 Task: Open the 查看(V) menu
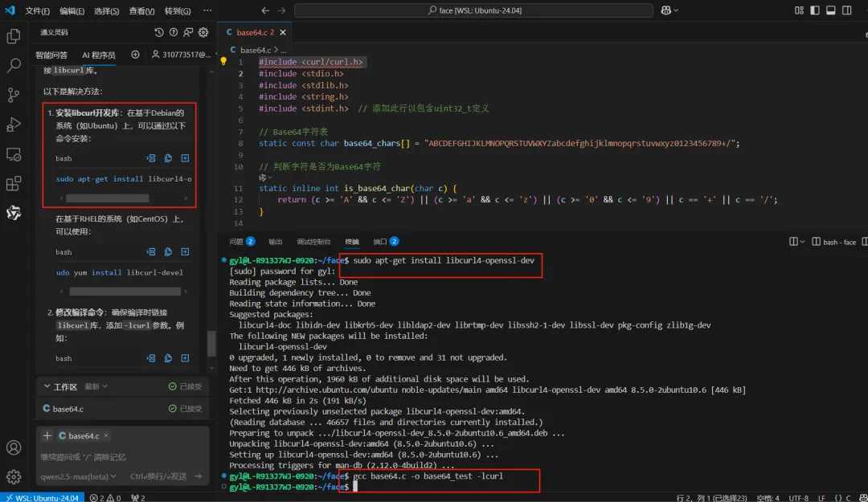(x=141, y=11)
